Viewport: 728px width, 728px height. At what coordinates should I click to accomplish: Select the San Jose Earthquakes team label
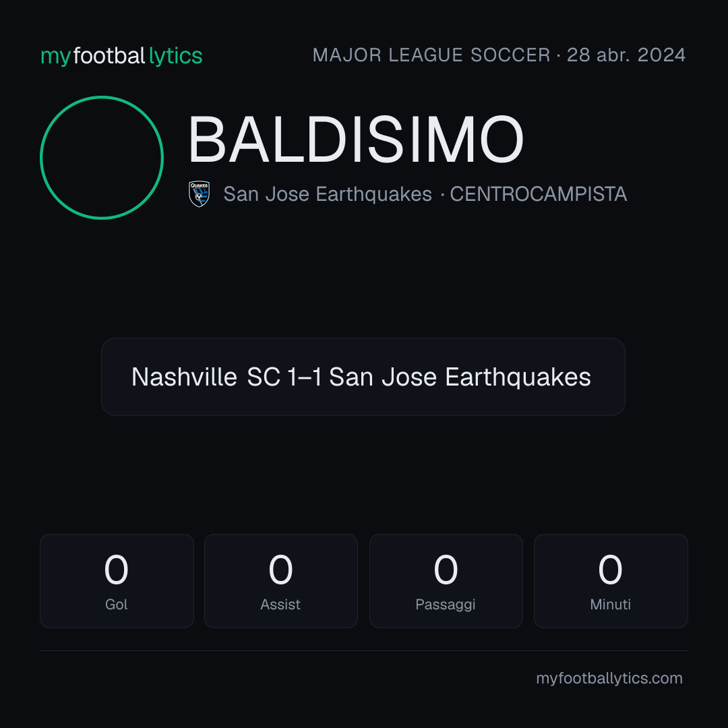tap(328, 194)
